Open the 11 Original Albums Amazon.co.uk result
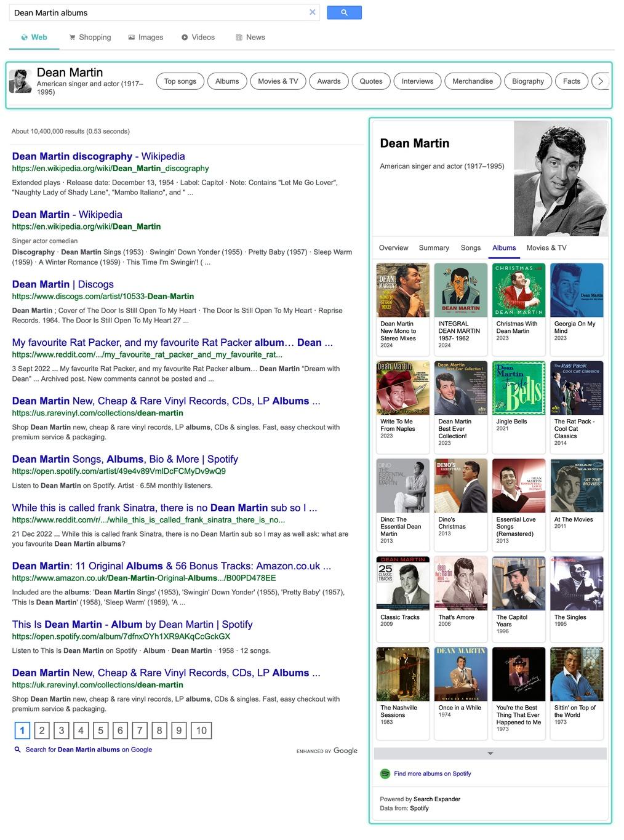Viewport: 624px width, 840px height. coord(172,566)
